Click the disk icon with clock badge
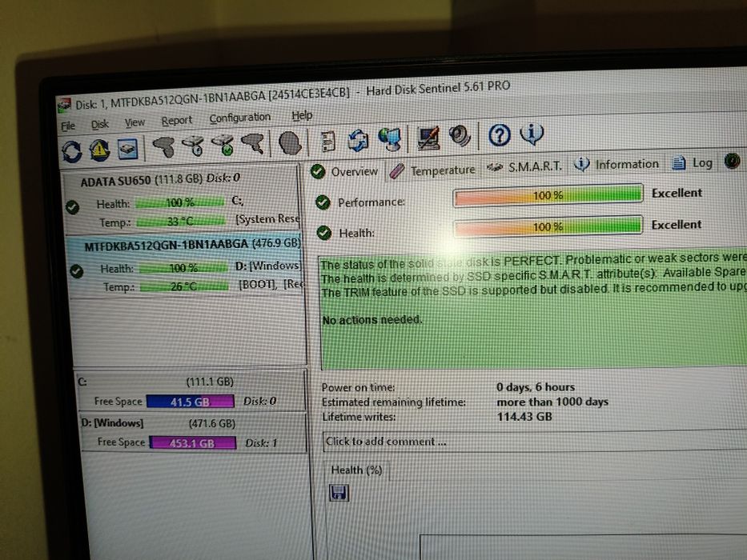Viewport: 747px width, 560px height. point(194,146)
